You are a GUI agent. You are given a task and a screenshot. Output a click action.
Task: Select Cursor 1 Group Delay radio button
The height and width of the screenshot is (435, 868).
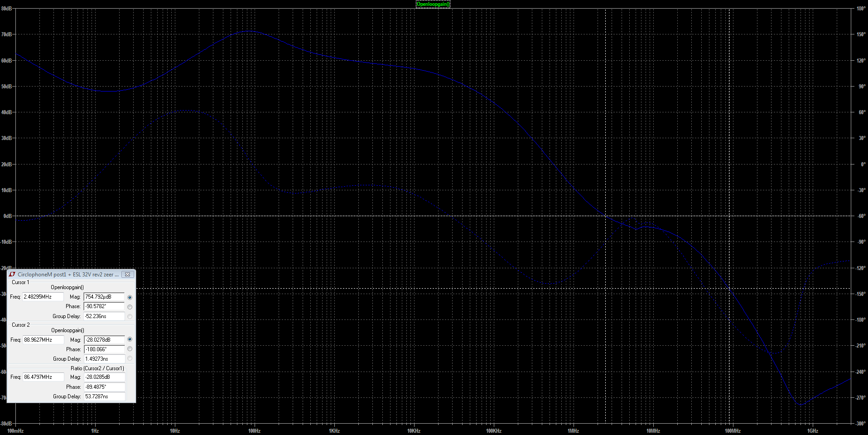click(130, 316)
